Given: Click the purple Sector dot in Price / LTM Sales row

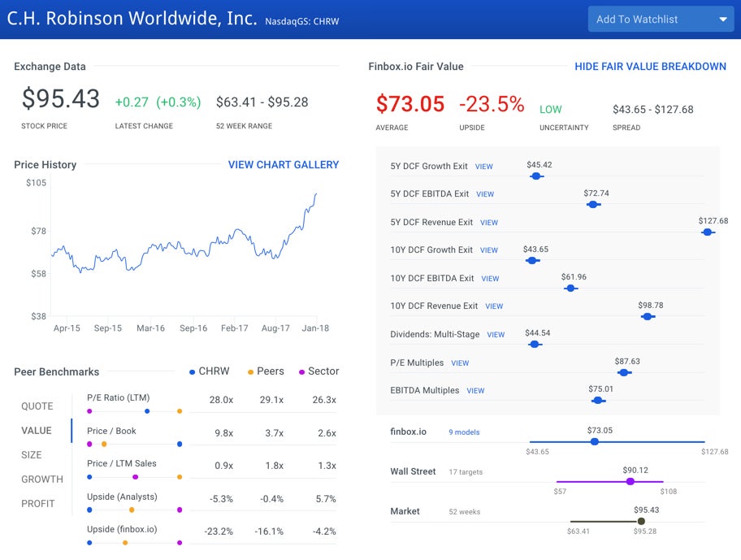Looking at the screenshot, I should [x=135, y=477].
